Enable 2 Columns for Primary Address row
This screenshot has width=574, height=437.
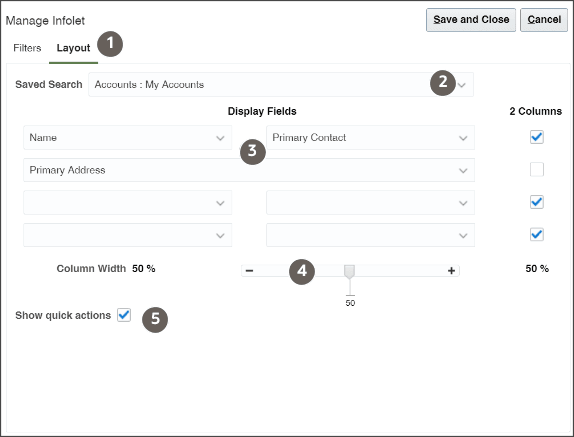(537, 169)
